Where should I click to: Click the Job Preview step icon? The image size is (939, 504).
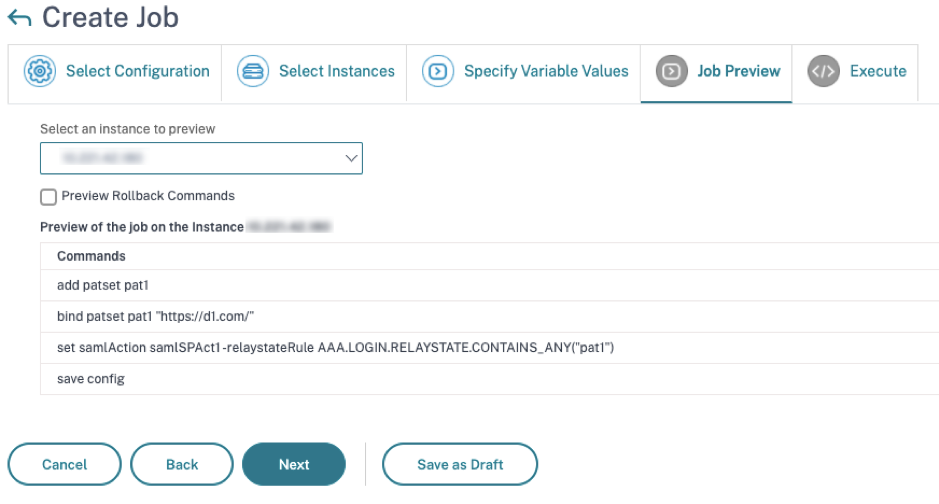point(671,71)
